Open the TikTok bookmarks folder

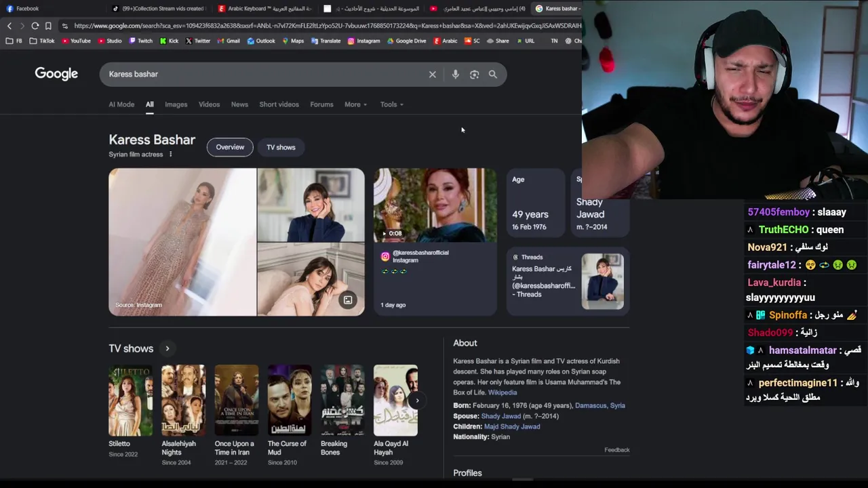pyautogui.click(x=42, y=41)
